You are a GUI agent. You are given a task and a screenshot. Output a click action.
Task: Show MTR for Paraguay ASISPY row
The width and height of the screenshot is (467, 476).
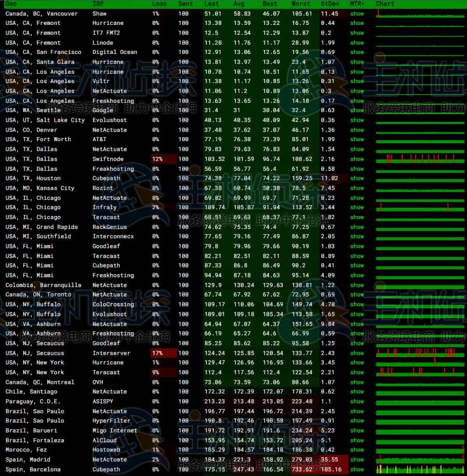coord(357,402)
